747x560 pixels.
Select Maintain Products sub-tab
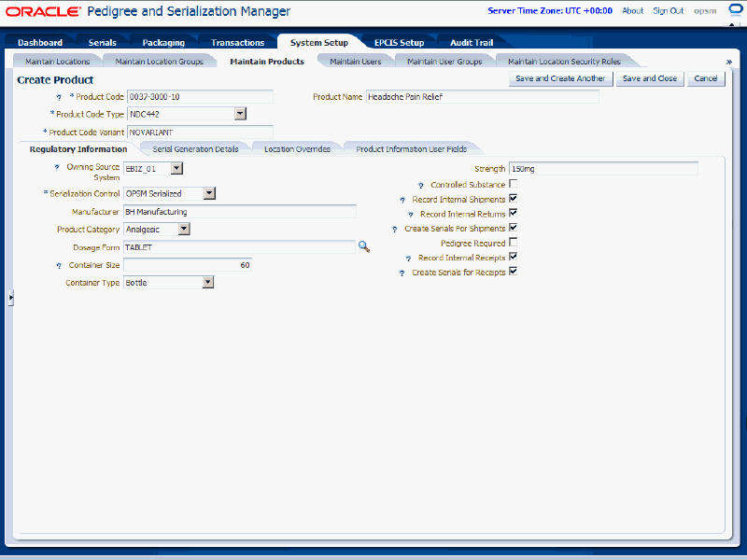tap(267, 62)
